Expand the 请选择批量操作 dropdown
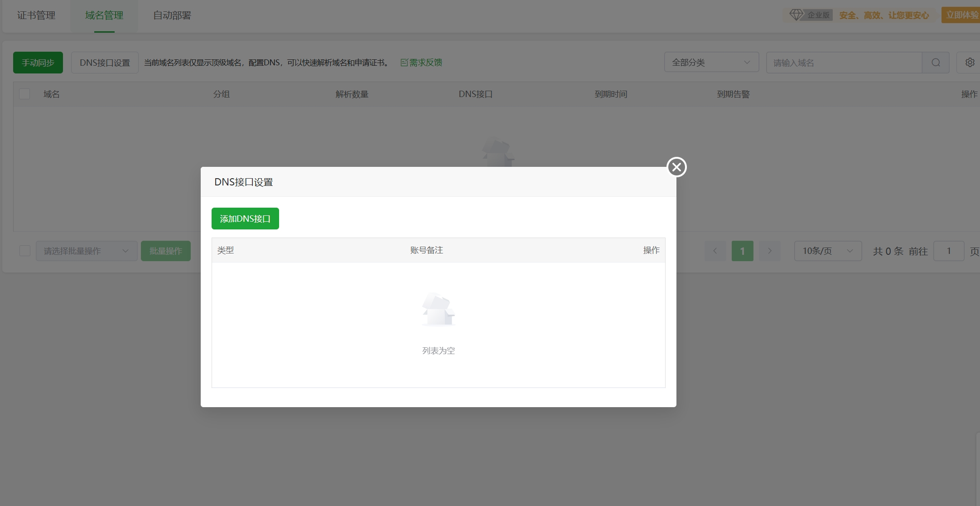Image resolution: width=980 pixels, height=506 pixels. (87, 251)
